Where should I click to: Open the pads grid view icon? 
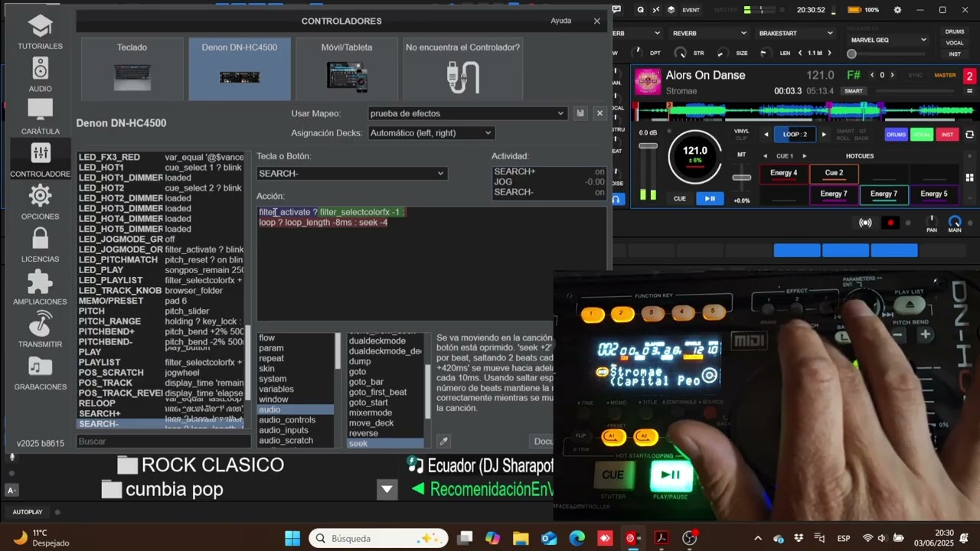970,178
